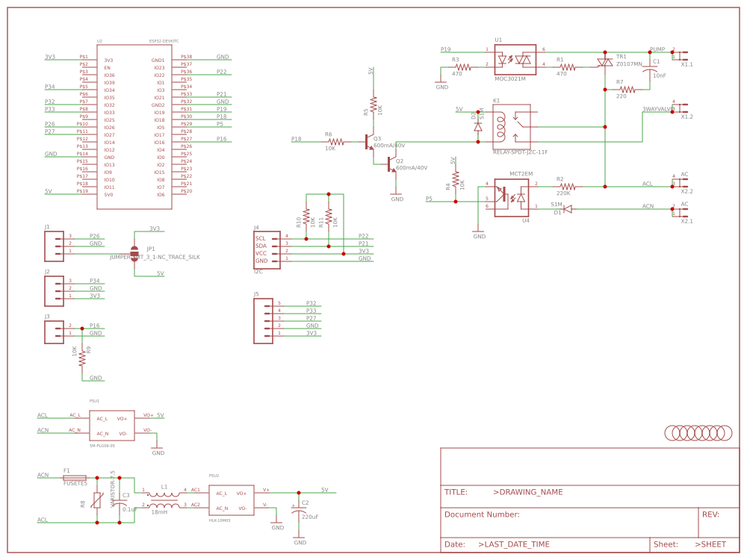Click pull-up resistor R10

click(x=306, y=217)
